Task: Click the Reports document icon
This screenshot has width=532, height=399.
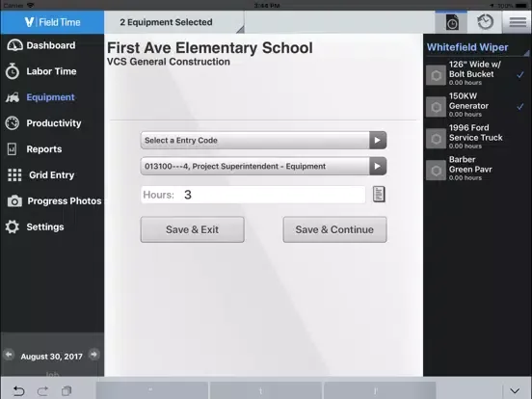Action: (x=12, y=149)
